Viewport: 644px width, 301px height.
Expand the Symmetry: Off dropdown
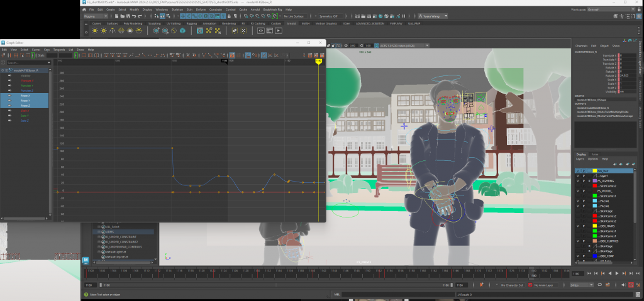click(328, 16)
